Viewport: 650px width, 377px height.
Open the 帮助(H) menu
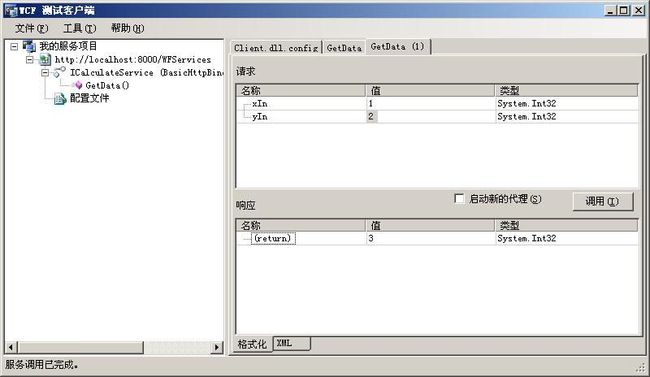[127, 28]
